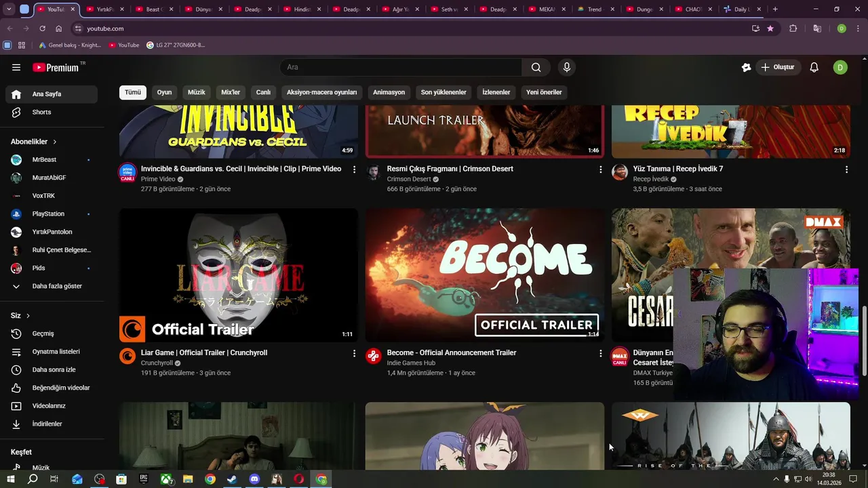Open options menu for Become trailer
This screenshot has height=488, width=868.
coord(600,353)
